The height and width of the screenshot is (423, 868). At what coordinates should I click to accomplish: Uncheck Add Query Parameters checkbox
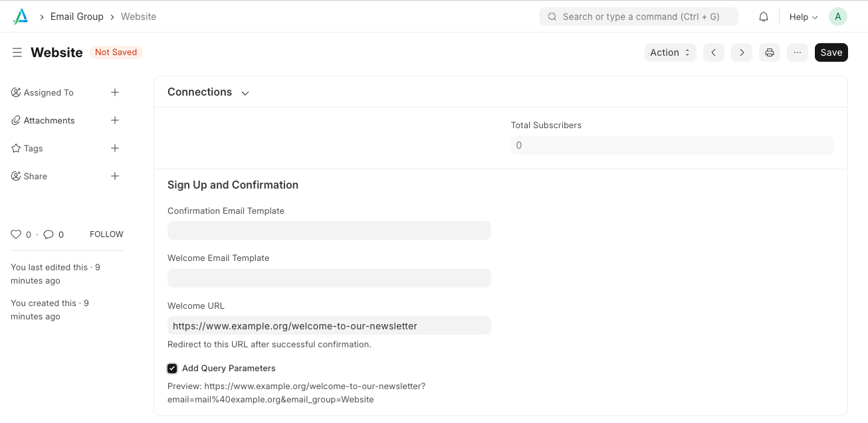click(172, 369)
